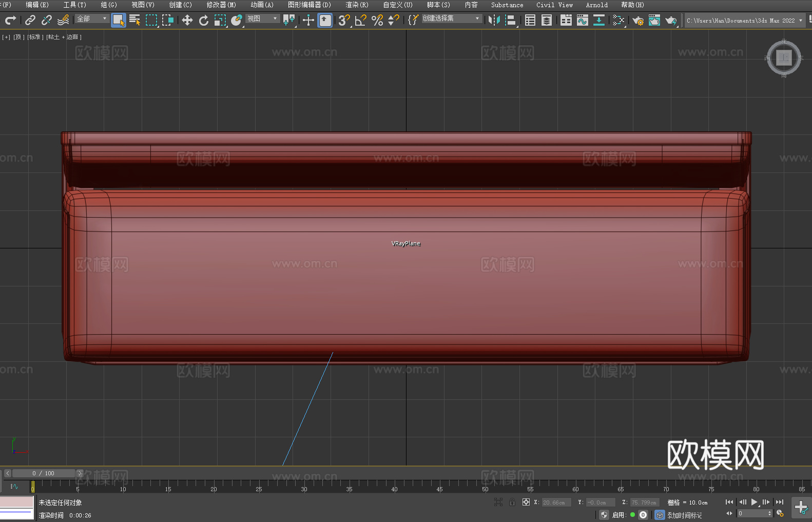The image size is (812, 522).
Task: Click the viewport [标准] shading label
Action: click(35, 37)
